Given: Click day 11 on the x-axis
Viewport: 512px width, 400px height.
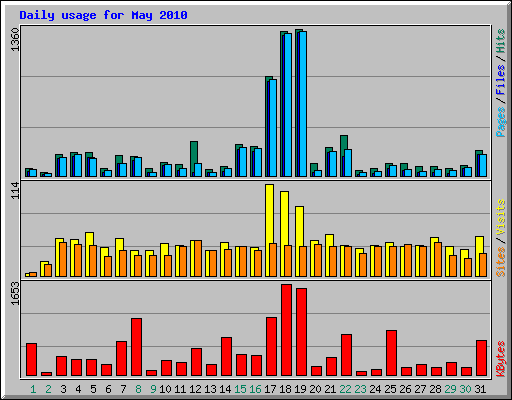Looking at the screenshot, I should pyautogui.click(x=180, y=389).
